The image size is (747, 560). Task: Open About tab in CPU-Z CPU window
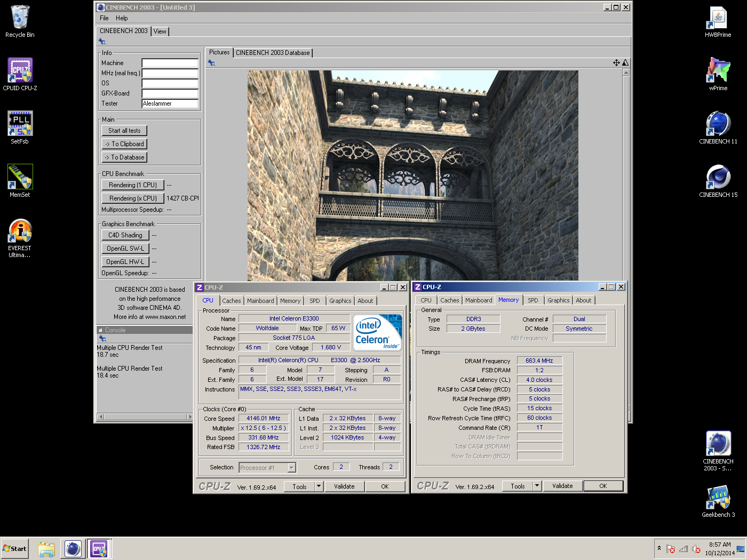point(365,301)
